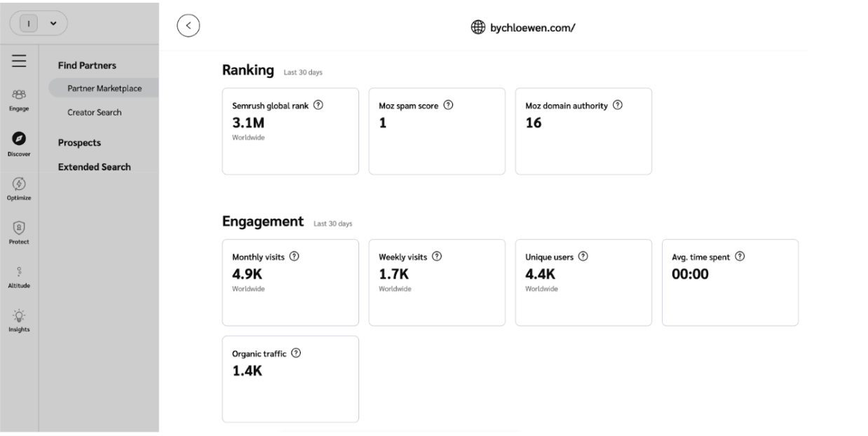
Task: Open the hamburger menu icon
Action: [20, 63]
